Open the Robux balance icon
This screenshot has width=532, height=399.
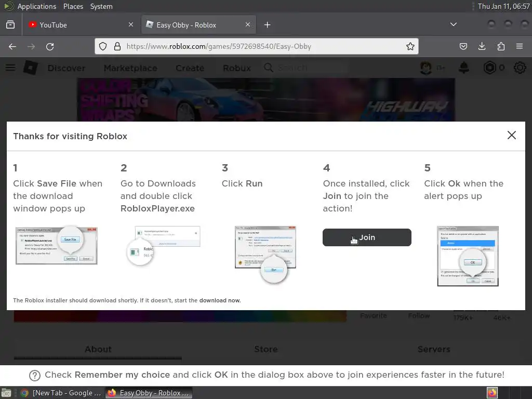pyautogui.click(x=489, y=68)
